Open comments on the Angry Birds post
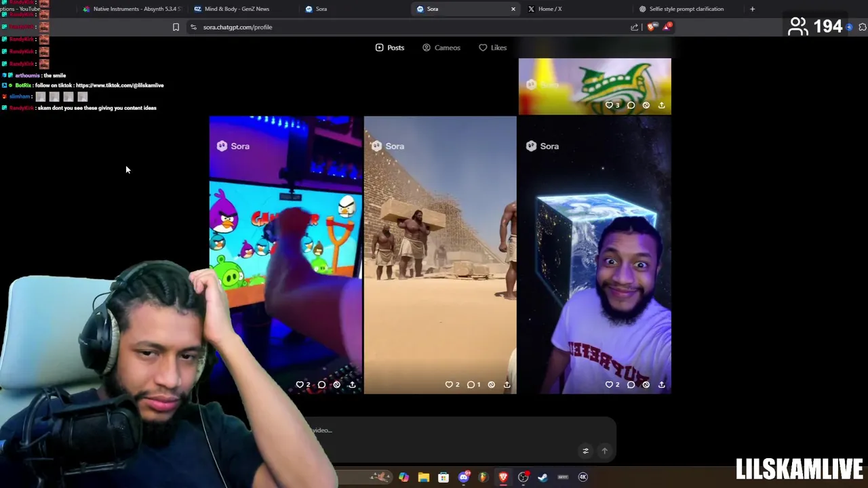 coord(321,384)
